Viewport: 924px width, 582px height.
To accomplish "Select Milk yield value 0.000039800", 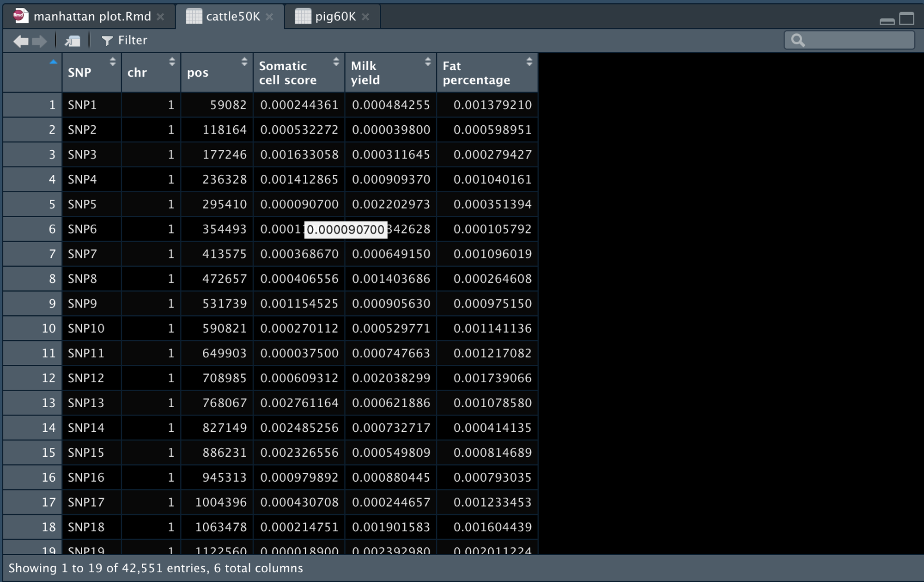I will click(x=391, y=130).
